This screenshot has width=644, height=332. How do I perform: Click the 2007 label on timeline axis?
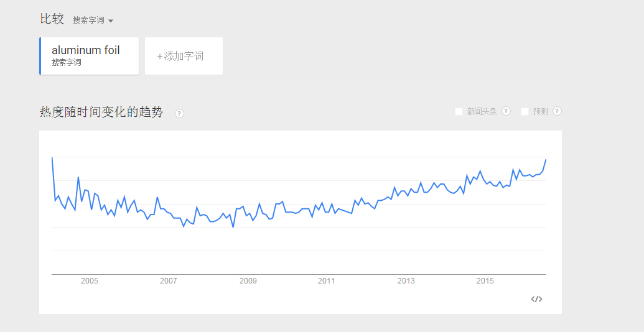tap(169, 281)
